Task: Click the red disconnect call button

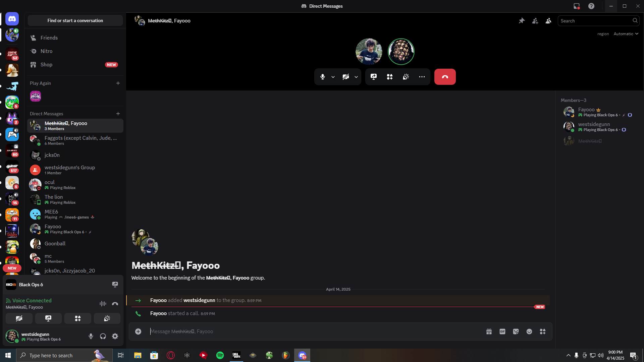Action: click(445, 77)
